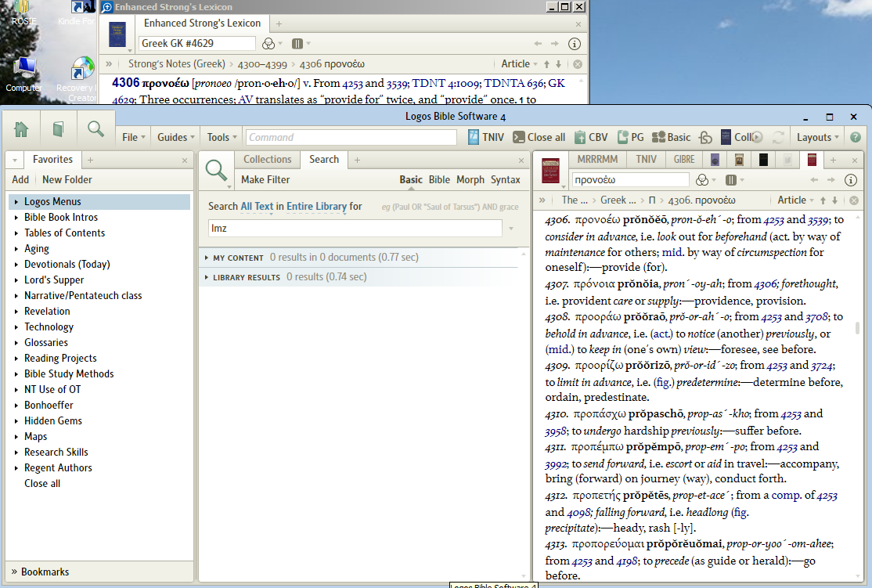The height and width of the screenshot is (588, 872).
Task: Select the Syntax search type
Action: 505,179
